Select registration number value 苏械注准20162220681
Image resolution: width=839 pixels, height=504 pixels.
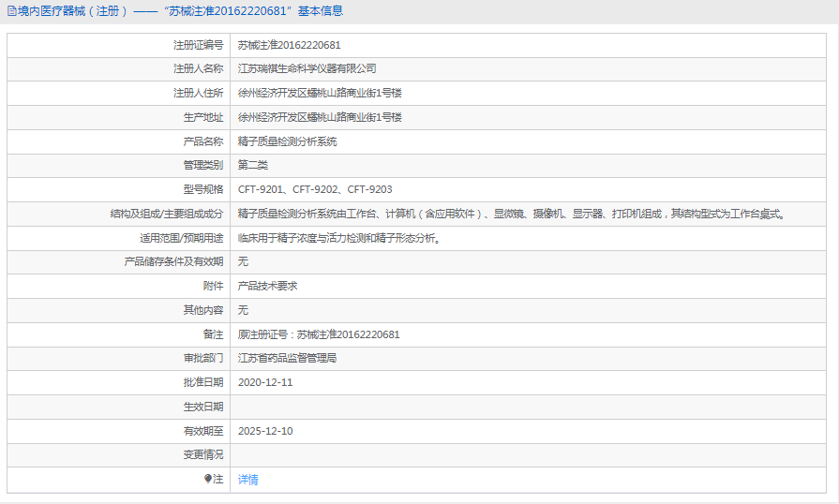pos(289,45)
